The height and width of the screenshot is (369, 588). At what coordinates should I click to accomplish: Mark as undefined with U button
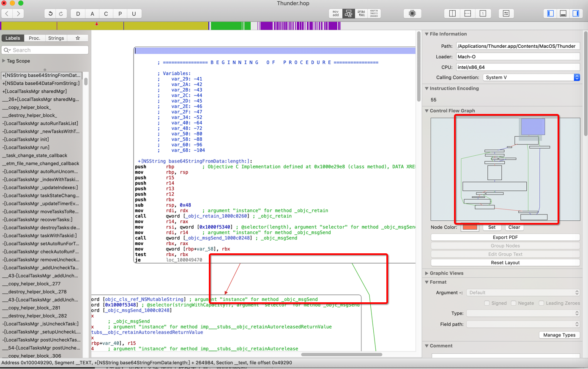(134, 14)
